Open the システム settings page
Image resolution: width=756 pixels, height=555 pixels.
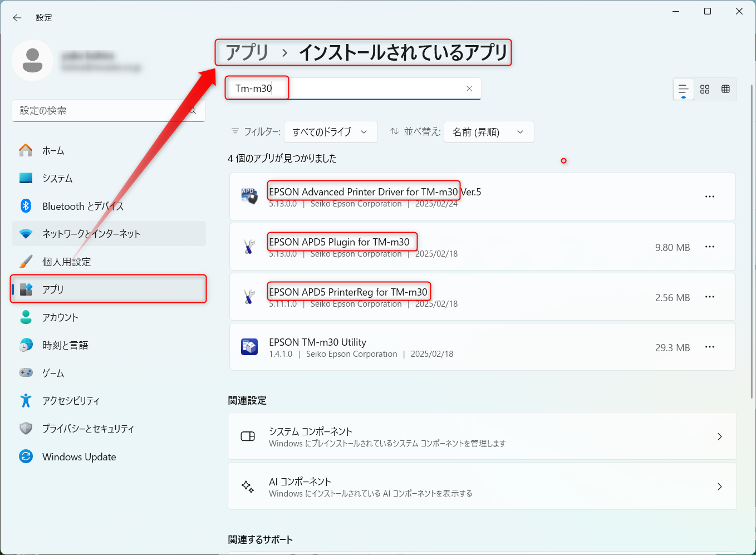(109, 178)
